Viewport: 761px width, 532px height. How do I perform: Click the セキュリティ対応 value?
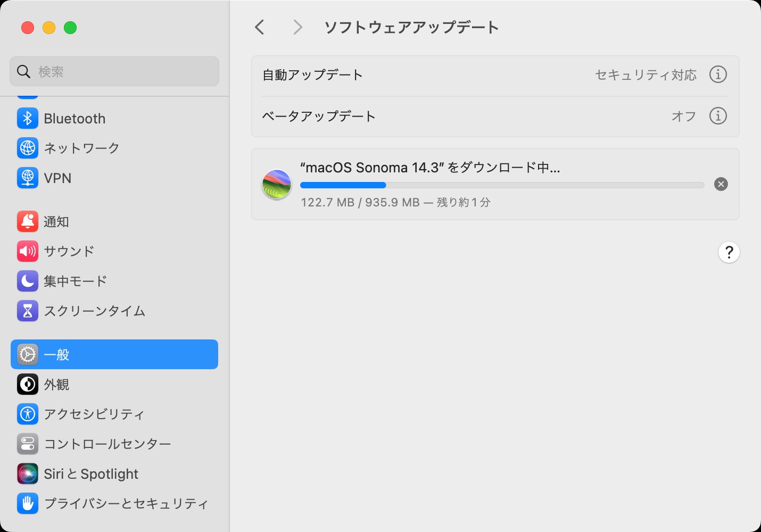click(646, 74)
